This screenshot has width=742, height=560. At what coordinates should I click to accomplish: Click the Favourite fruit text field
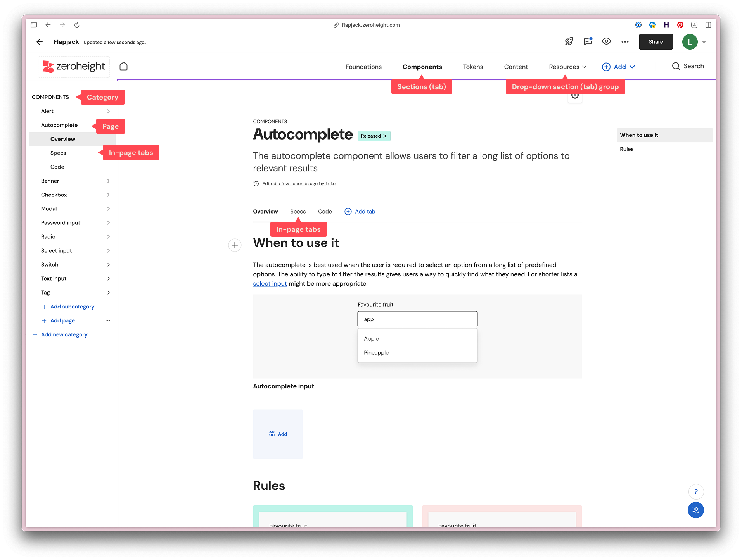tap(417, 319)
